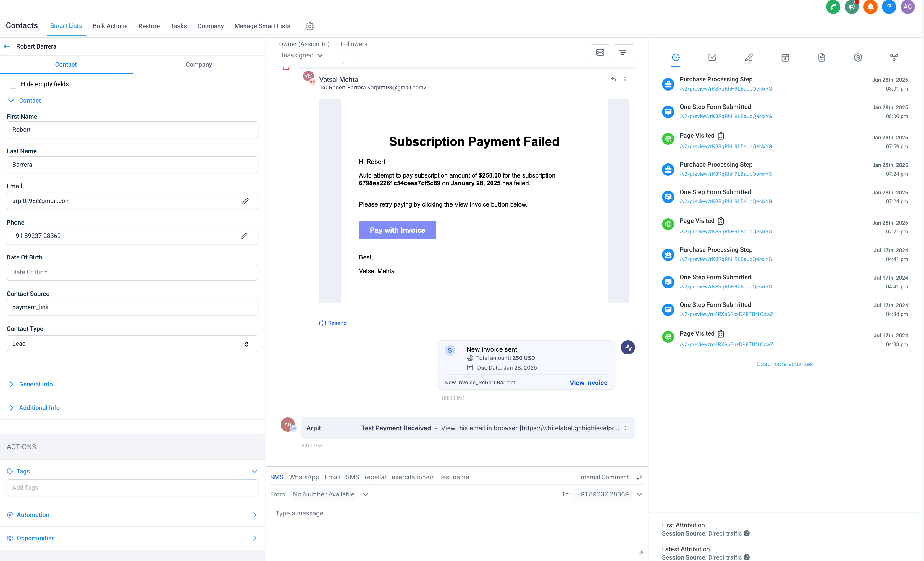
Task: Select the Contact tab
Action: pyautogui.click(x=66, y=64)
